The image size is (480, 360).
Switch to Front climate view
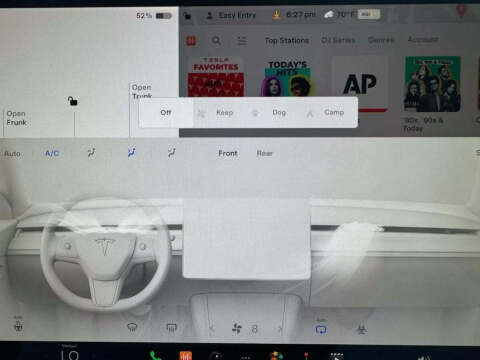pos(228,153)
